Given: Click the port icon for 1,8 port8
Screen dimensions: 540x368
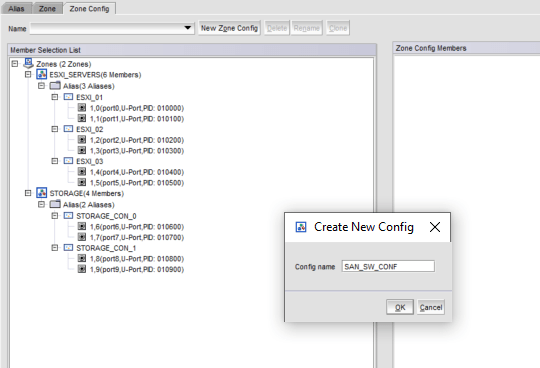Looking at the screenshot, I should click(x=82, y=259).
